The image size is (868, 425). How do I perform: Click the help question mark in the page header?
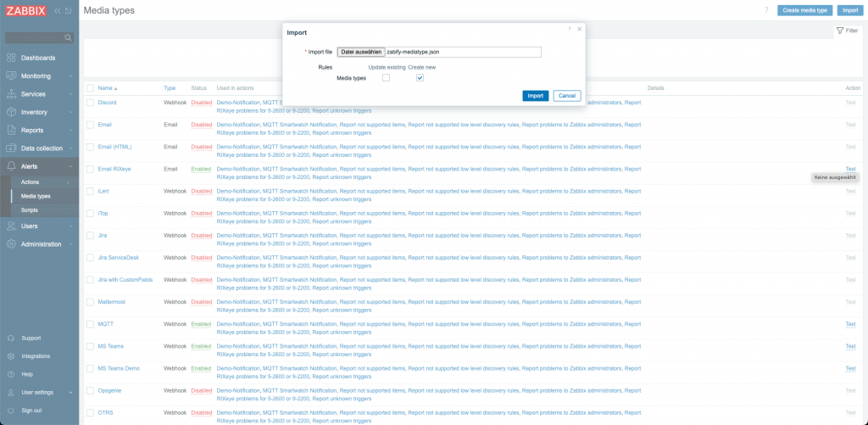[766, 10]
